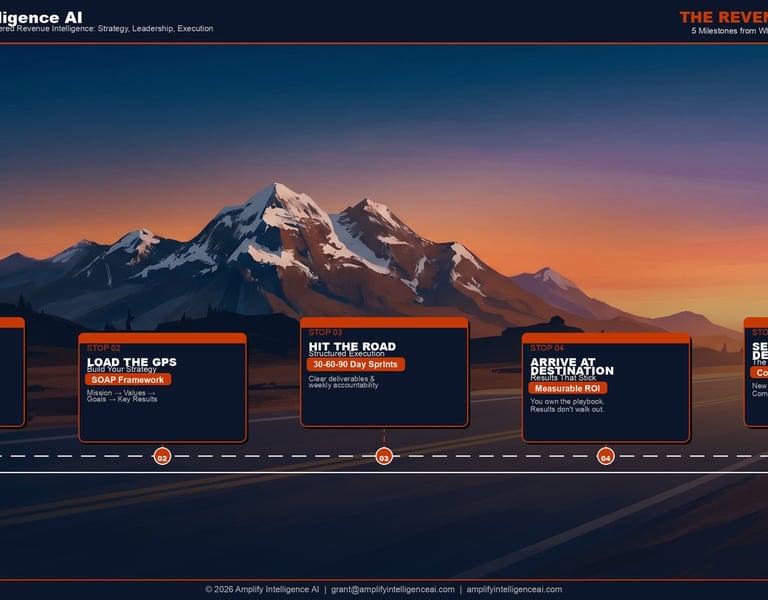Select the LOAD THE GPS heading
The height and width of the screenshot is (600, 768).
132,362
